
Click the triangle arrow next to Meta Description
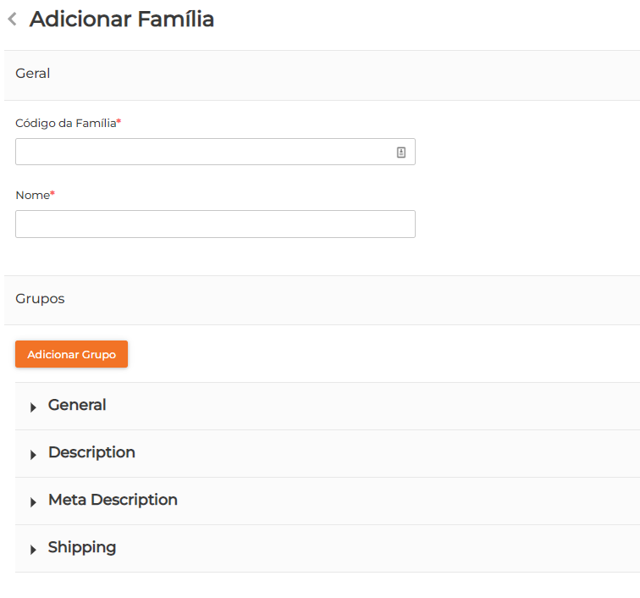tap(33, 501)
